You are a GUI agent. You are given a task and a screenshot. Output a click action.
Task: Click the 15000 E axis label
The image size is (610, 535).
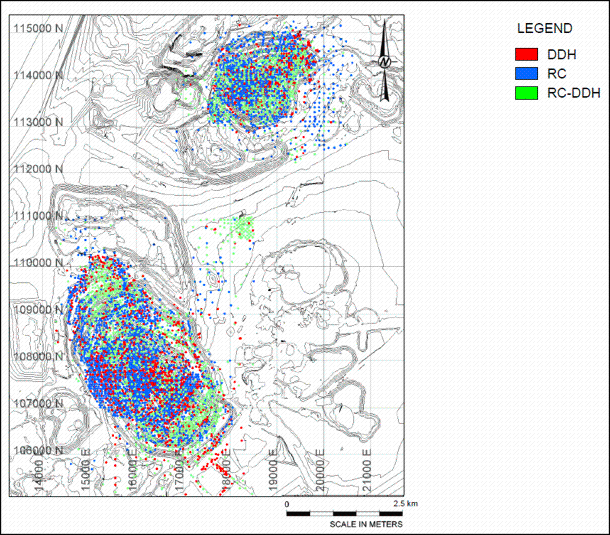pos(86,470)
